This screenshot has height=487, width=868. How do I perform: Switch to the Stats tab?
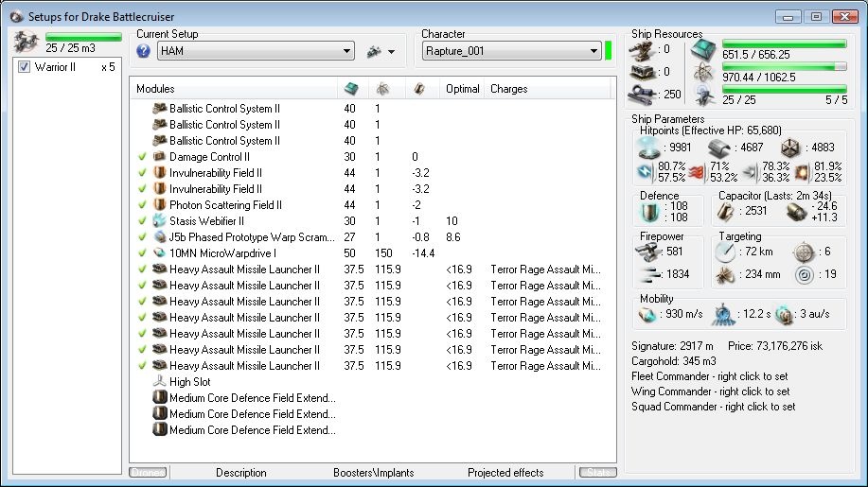tap(598, 473)
